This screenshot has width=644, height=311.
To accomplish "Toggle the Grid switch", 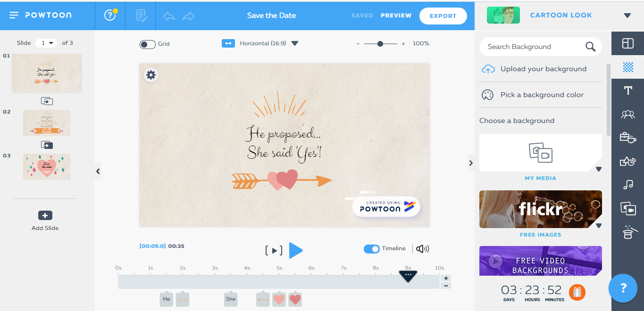I will (x=148, y=44).
